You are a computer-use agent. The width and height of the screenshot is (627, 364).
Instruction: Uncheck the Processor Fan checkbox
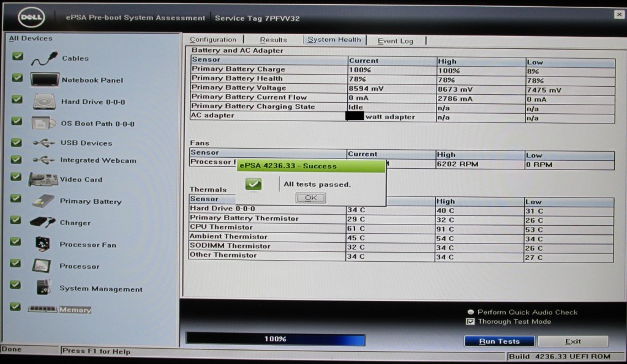(x=15, y=241)
